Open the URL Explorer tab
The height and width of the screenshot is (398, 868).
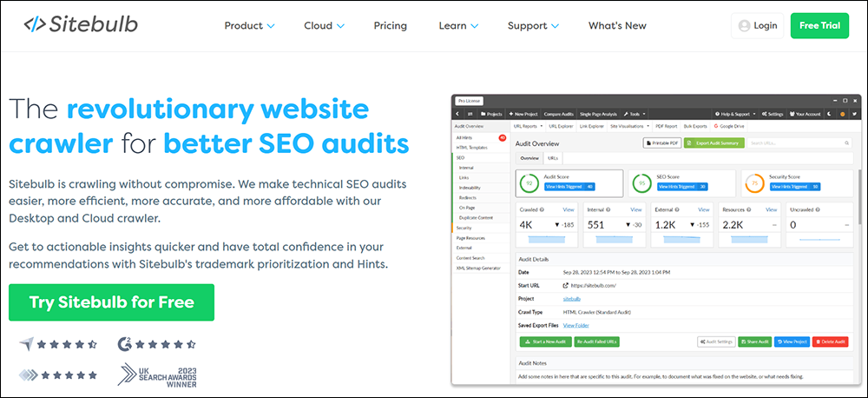[x=561, y=126]
